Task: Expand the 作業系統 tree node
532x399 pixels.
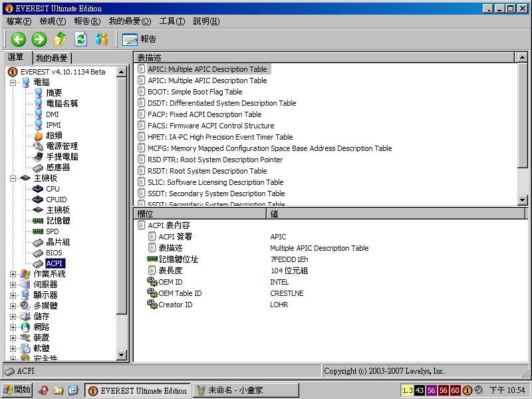Action: pos(13,274)
